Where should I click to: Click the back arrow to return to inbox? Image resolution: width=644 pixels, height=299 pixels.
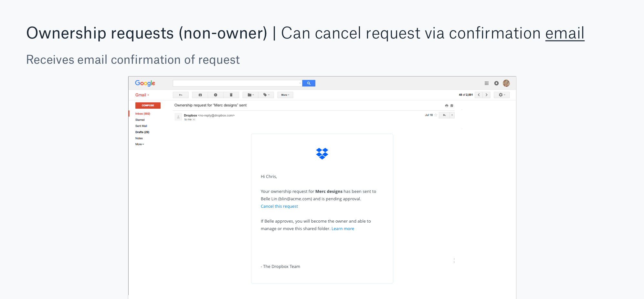coord(181,95)
